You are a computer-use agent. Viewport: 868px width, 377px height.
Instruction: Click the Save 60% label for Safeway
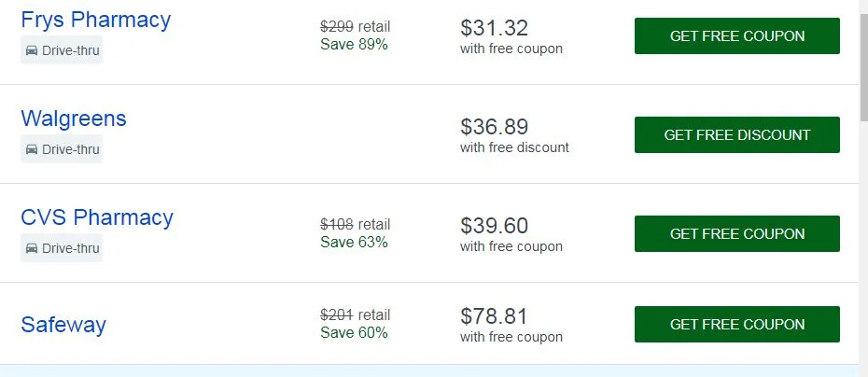(x=354, y=333)
